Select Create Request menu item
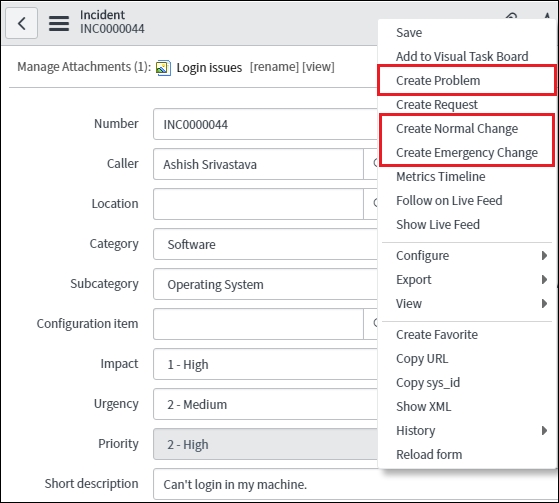 [436, 104]
